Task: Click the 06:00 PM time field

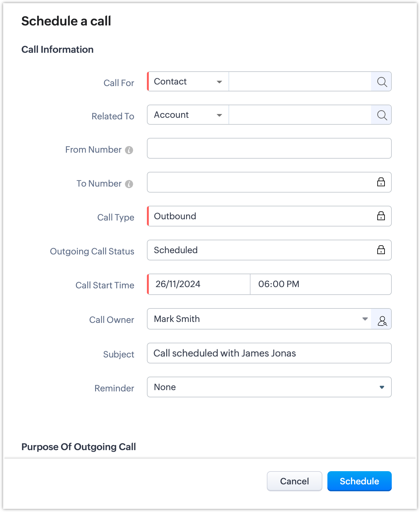Action: 320,284
